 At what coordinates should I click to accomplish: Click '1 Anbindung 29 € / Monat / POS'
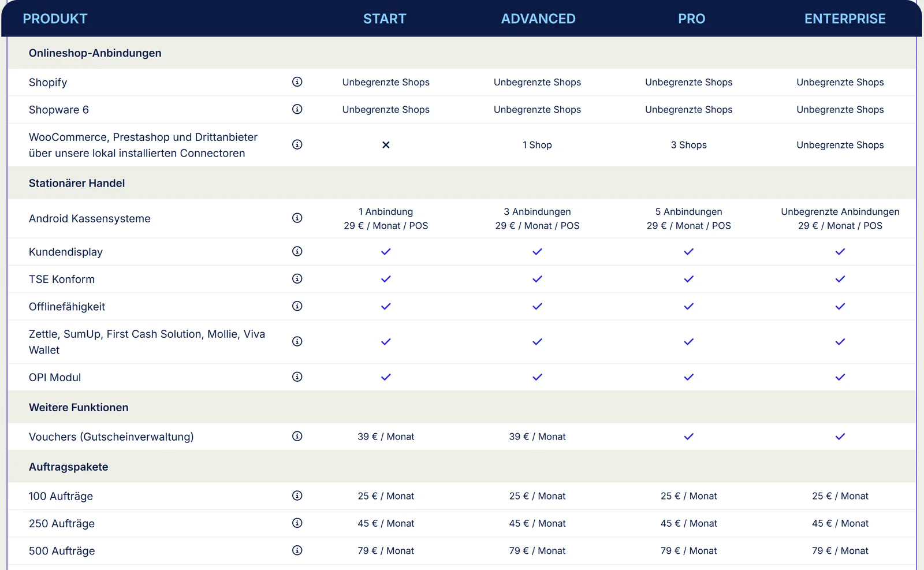[x=386, y=219]
